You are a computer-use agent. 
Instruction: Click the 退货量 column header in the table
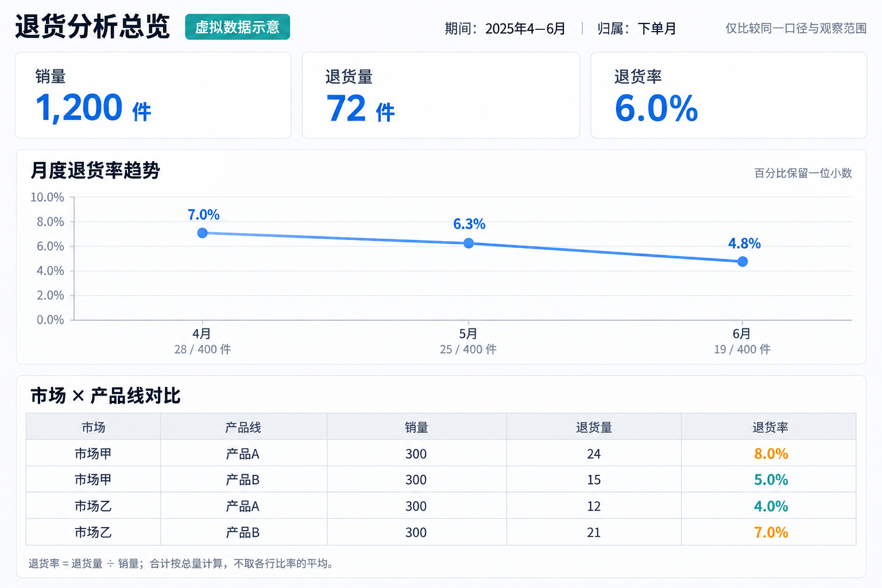(x=594, y=427)
